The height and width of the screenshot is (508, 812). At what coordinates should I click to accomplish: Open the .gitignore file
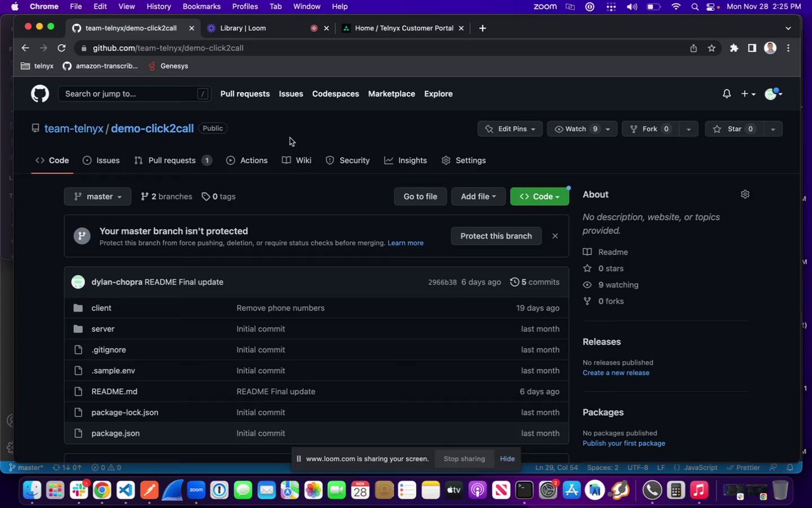pos(108,350)
